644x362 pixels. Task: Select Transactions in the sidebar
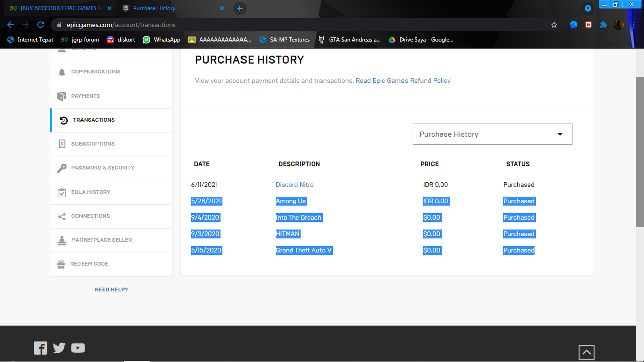[x=111, y=120]
